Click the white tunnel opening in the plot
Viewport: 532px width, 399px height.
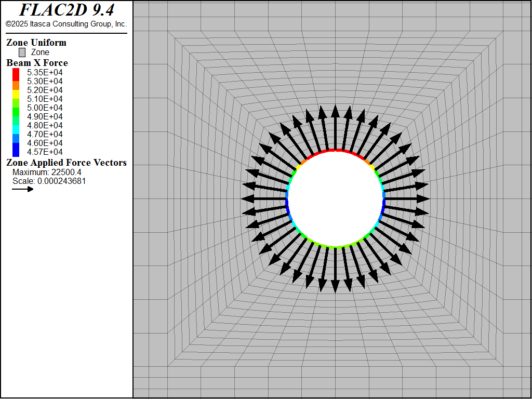pos(336,198)
